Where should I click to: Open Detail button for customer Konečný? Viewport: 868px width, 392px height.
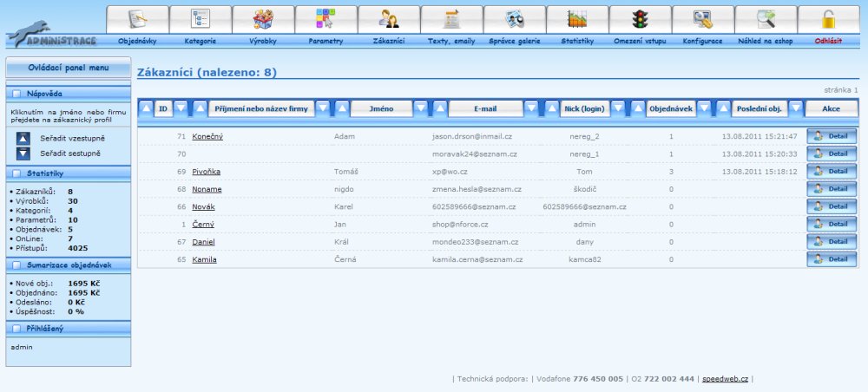pyautogui.click(x=831, y=136)
